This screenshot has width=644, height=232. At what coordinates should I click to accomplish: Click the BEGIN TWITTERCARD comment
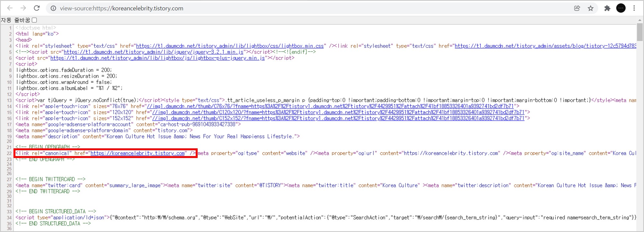pos(50,179)
